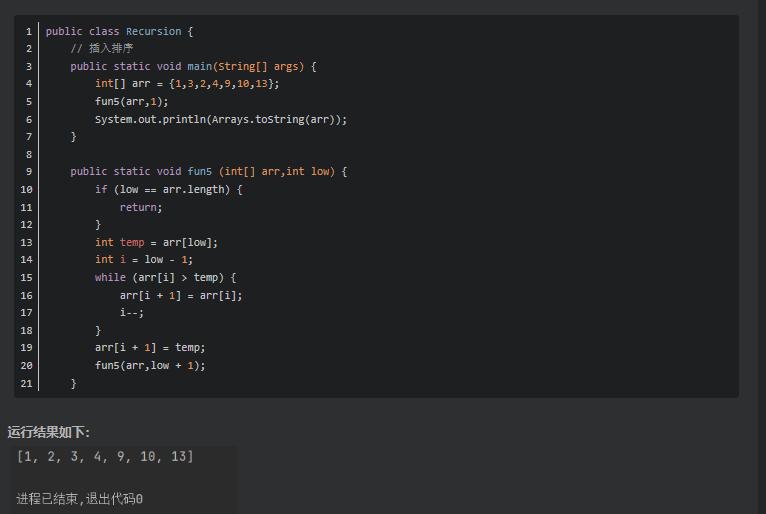This screenshot has height=514, width=766.
Task: Click the 'while (arr[i] > temp) {' line
Action: (x=166, y=278)
